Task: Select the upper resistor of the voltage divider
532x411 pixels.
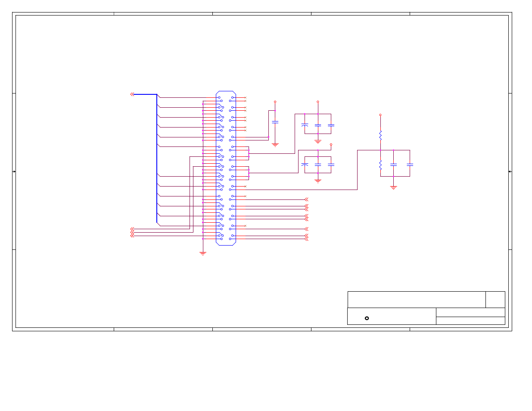Action: click(380, 135)
